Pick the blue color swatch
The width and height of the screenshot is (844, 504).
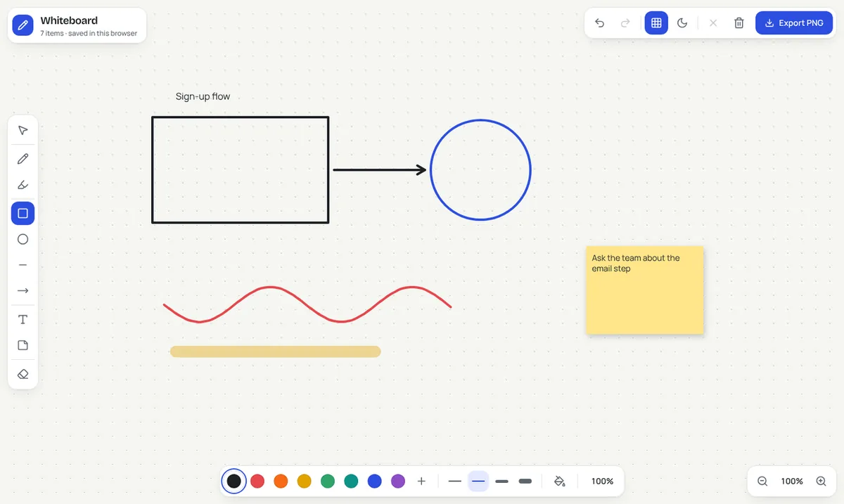tap(375, 482)
